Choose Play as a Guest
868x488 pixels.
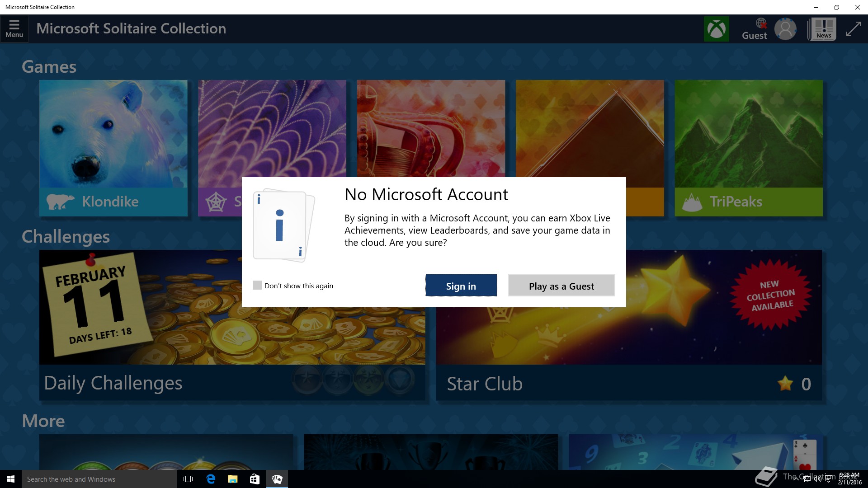point(561,286)
